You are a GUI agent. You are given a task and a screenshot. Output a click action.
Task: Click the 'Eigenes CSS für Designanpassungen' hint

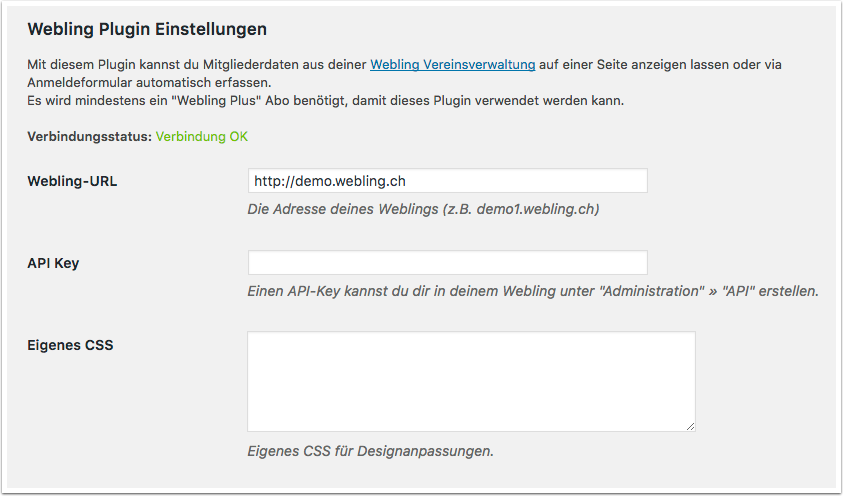370,451
